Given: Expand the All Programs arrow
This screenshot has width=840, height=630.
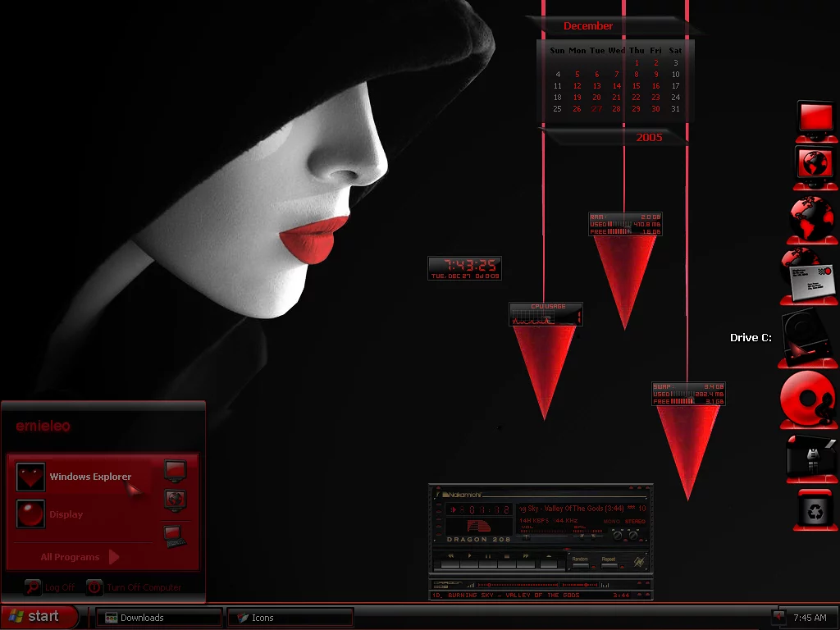Looking at the screenshot, I should 114,557.
